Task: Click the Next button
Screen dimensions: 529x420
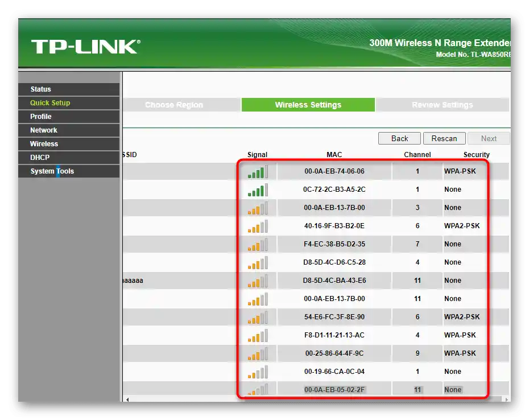Action: (x=489, y=138)
